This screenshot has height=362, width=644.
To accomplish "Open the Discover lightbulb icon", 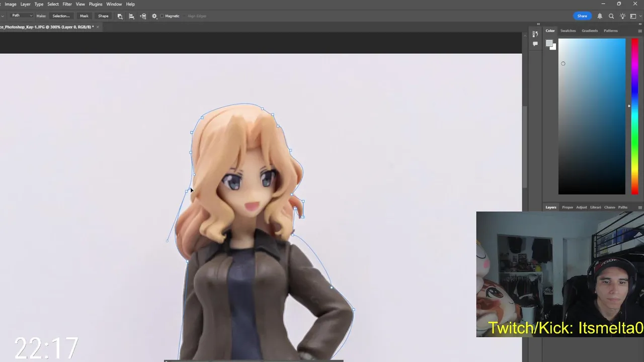I will click(623, 16).
